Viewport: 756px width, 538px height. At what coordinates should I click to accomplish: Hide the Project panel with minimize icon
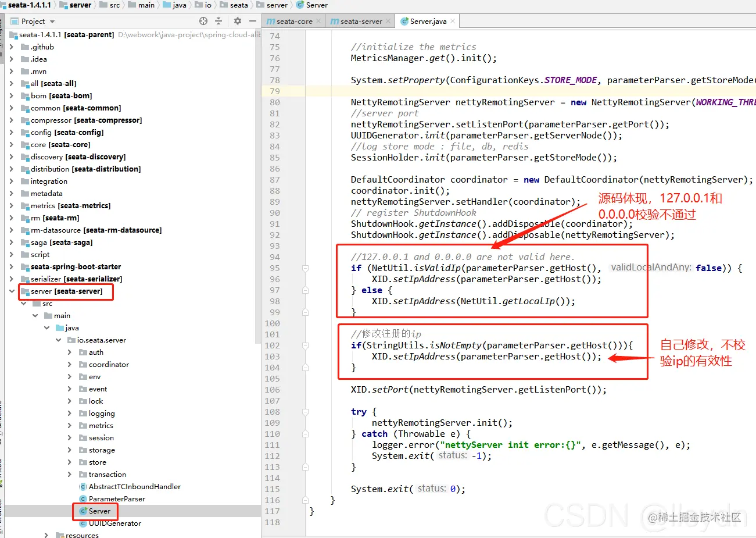click(253, 21)
